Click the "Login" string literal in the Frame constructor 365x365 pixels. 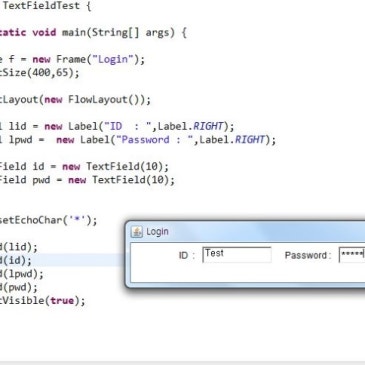(112, 59)
